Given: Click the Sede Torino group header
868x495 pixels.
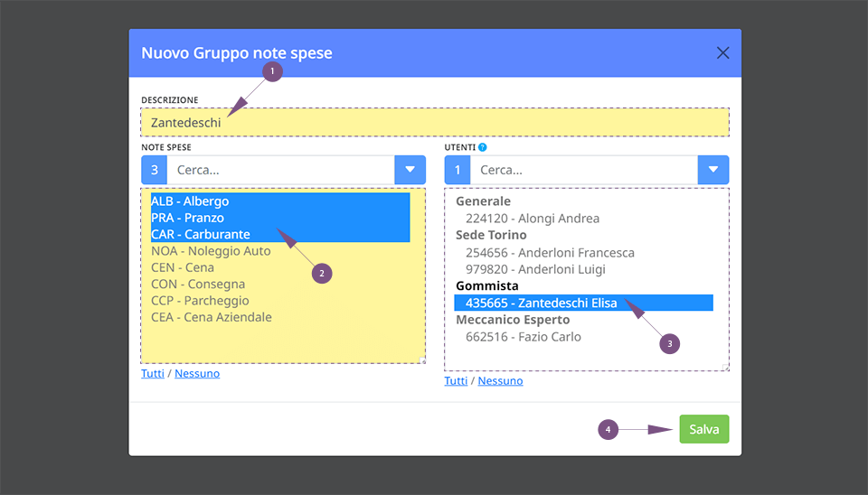Looking at the screenshot, I should click(x=491, y=235).
